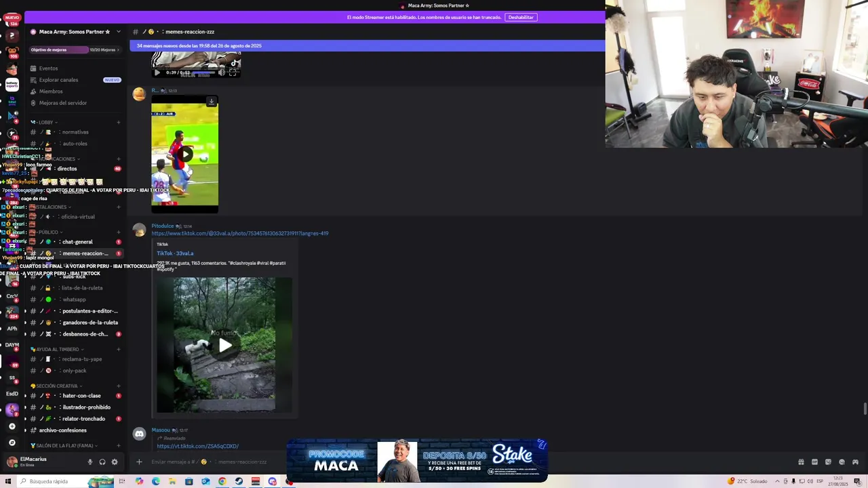Open archivo-confesiones channel
This screenshot has height=488, width=868.
[x=75, y=430]
